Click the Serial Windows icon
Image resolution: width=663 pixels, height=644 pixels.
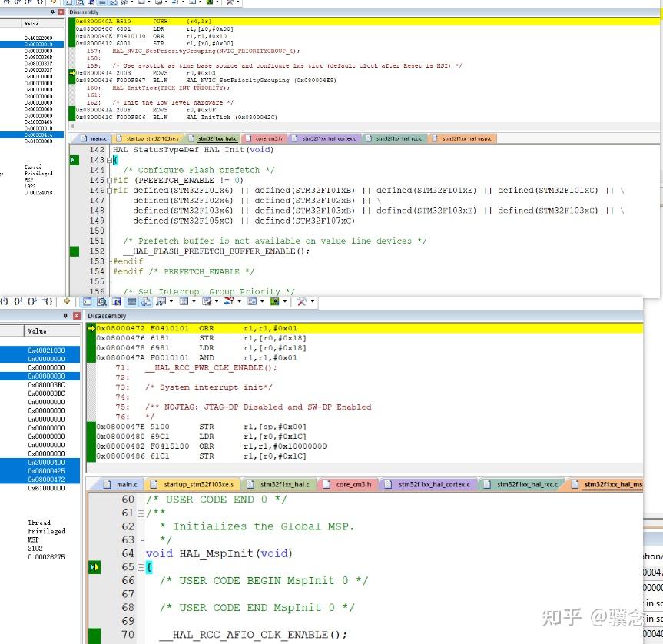point(207,301)
